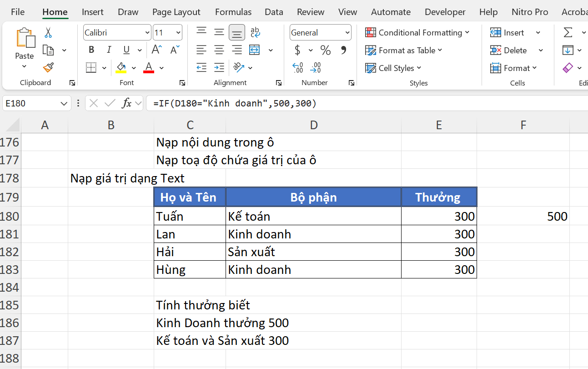Click the Clear eraser icon
Viewport: 588px width, 369px height.
(568, 68)
